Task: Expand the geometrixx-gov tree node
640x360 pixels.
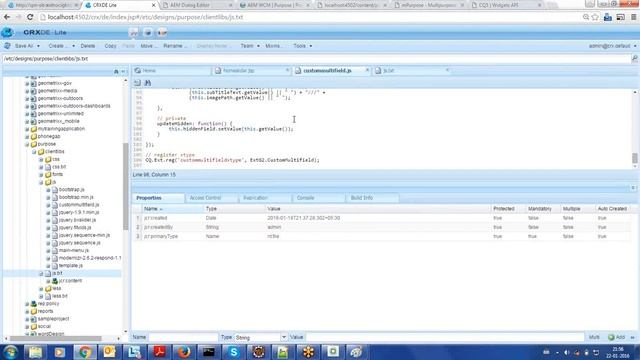Action: point(27,83)
